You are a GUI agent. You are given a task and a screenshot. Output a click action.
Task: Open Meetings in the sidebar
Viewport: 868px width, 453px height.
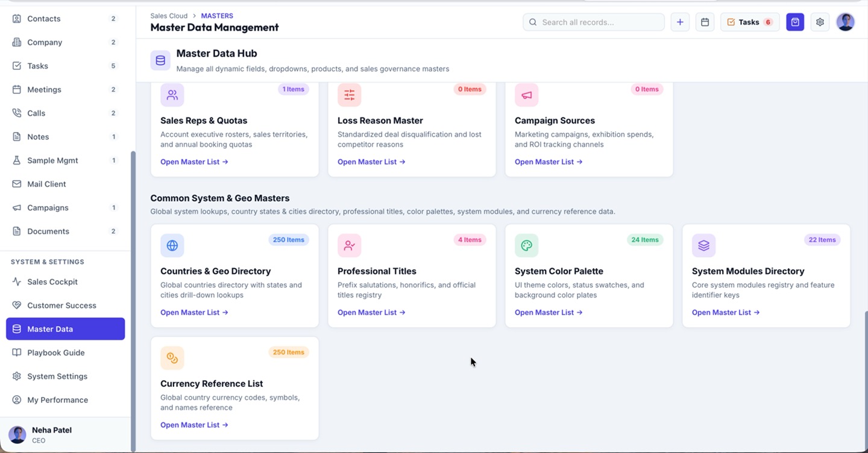coord(65,89)
